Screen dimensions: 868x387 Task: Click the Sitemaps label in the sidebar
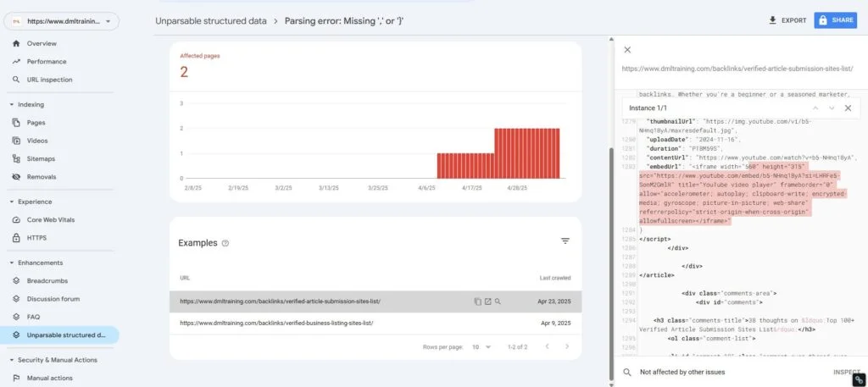click(41, 158)
